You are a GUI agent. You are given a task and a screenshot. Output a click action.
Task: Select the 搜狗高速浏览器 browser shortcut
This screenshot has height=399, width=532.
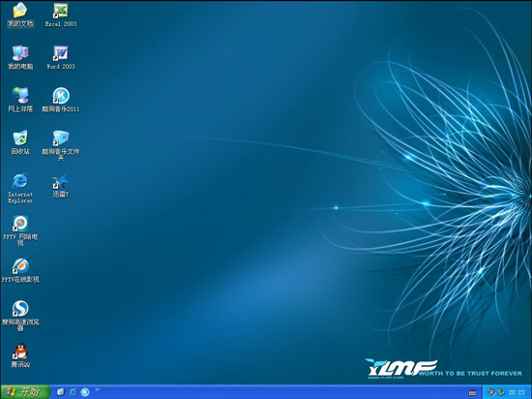(20, 316)
